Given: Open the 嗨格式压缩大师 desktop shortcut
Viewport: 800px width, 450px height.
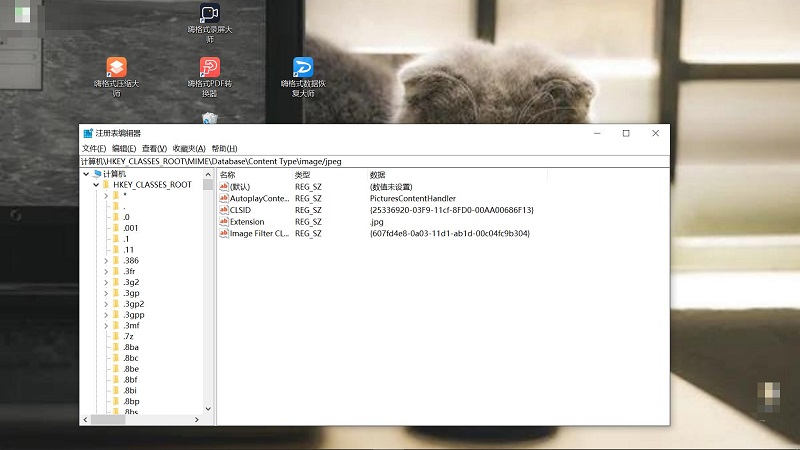Looking at the screenshot, I should [x=116, y=68].
